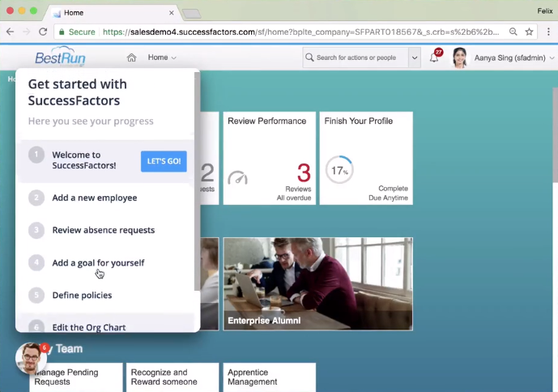558x392 pixels.
Task: Open a new browser tab
Action: [191, 14]
